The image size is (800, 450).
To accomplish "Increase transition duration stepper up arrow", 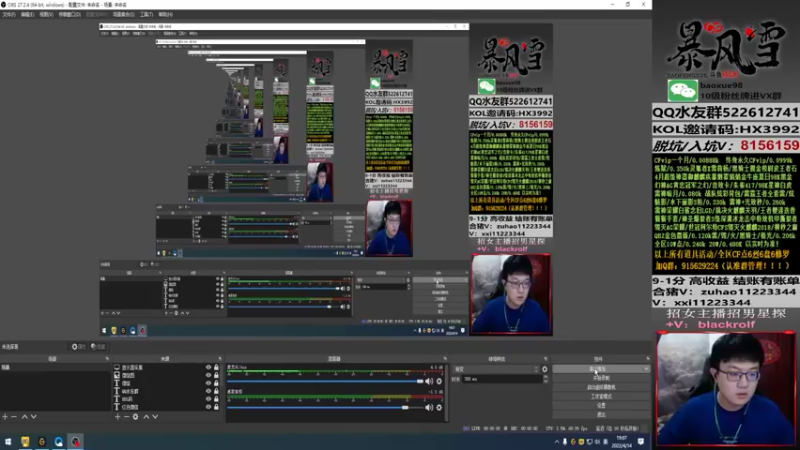I will [546, 377].
